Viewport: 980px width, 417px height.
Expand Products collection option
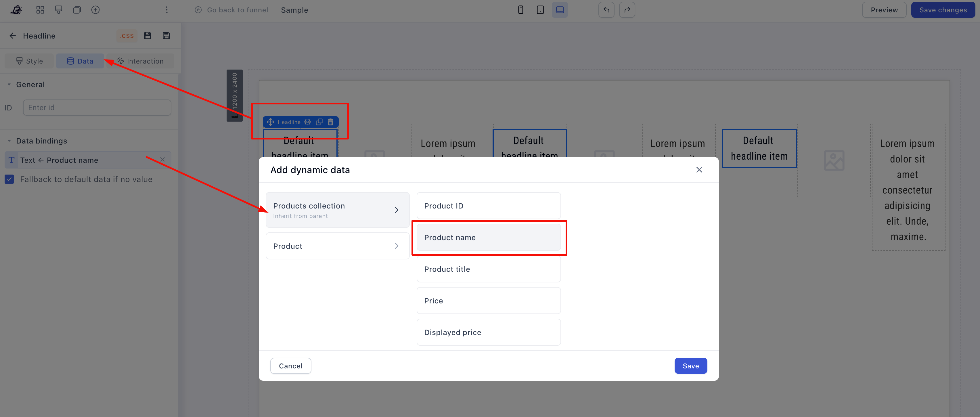[x=337, y=210]
